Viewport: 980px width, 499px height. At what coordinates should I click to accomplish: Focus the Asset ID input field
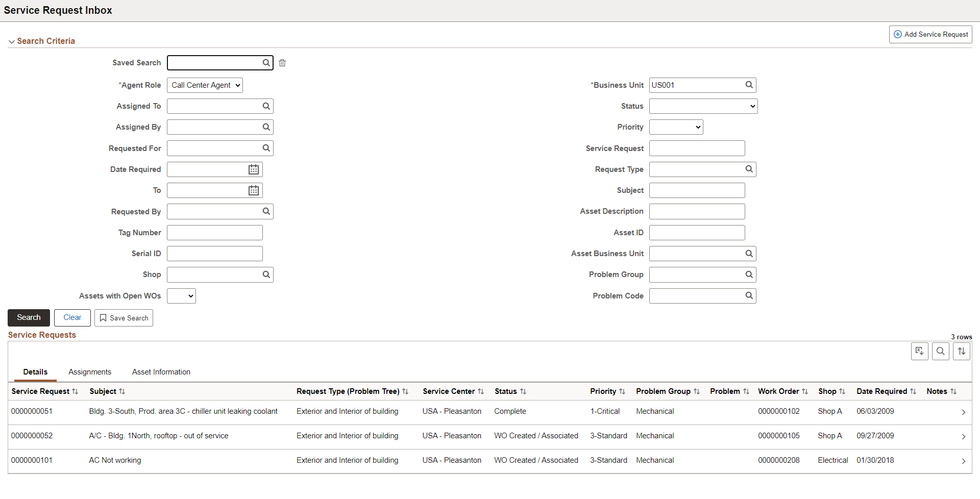697,233
